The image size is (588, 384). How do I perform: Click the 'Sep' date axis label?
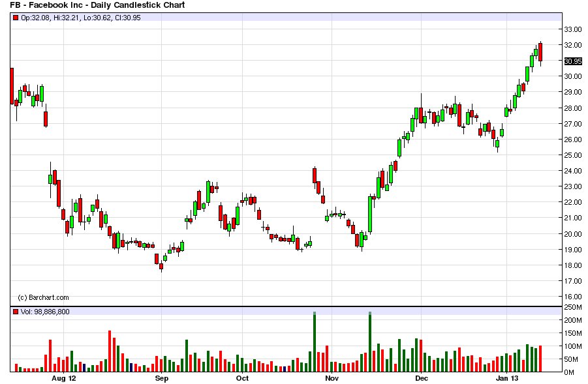pos(162,378)
